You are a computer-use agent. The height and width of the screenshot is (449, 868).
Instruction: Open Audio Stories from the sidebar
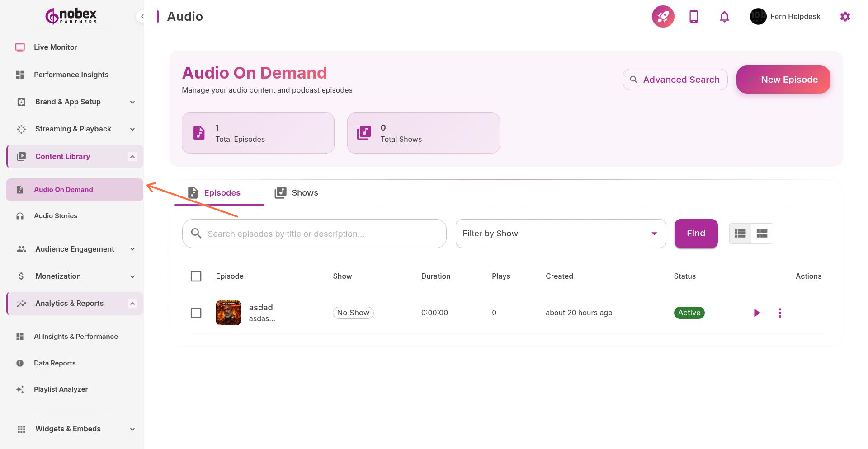tap(55, 216)
